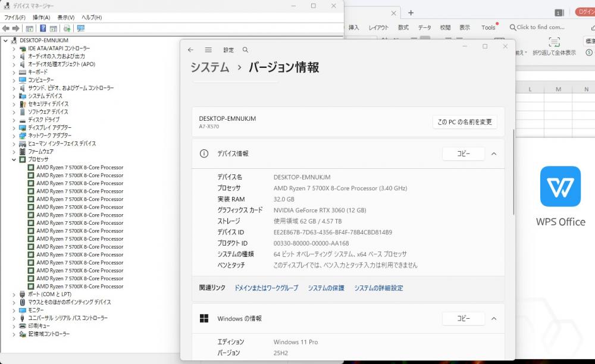The height and width of the screenshot is (364, 595).
Task: Click the back arrow in Settings window
Action: point(190,50)
